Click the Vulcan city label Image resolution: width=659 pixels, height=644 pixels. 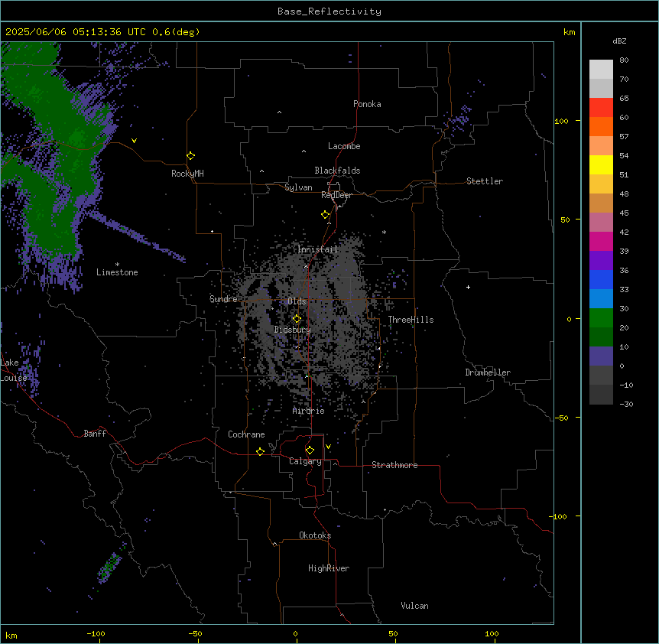coord(415,606)
